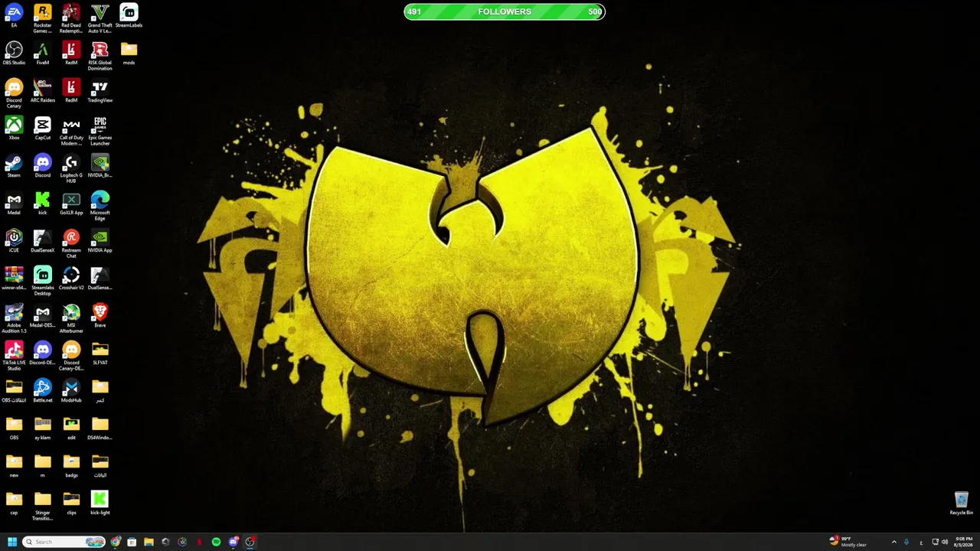
Task: Click the taskbar Search box
Action: (x=64, y=542)
